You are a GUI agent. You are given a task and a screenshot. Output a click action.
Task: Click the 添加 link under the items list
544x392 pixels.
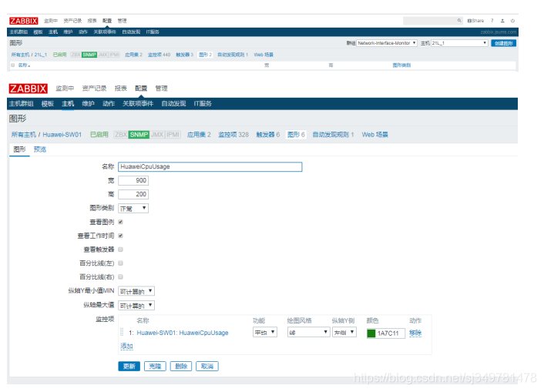click(126, 347)
